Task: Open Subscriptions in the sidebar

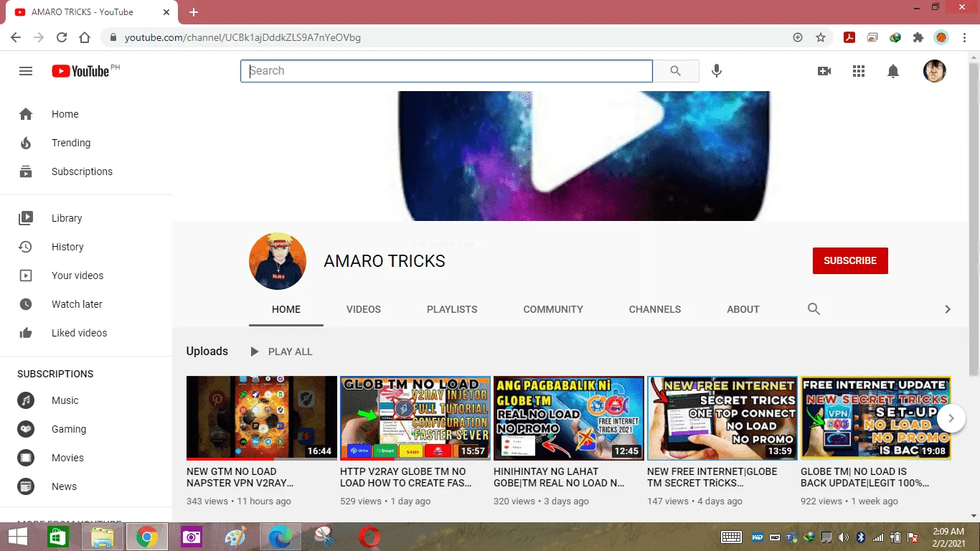Action: pyautogui.click(x=86, y=171)
